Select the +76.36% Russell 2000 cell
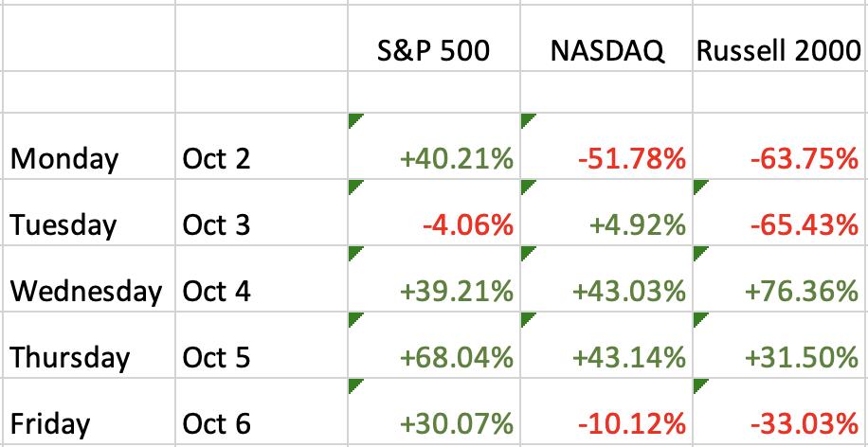The height and width of the screenshot is (447, 868). pos(780,278)
